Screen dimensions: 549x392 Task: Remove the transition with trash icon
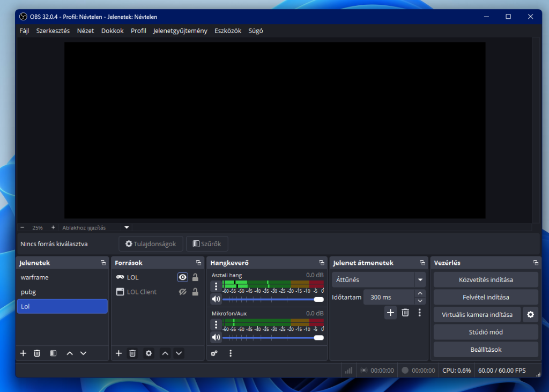click(x=405, y=313)
